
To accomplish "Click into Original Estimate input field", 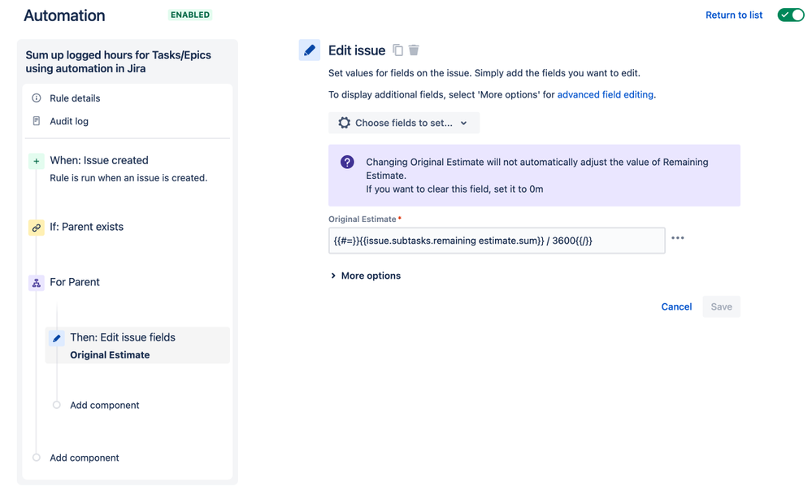I will point(497,241).
